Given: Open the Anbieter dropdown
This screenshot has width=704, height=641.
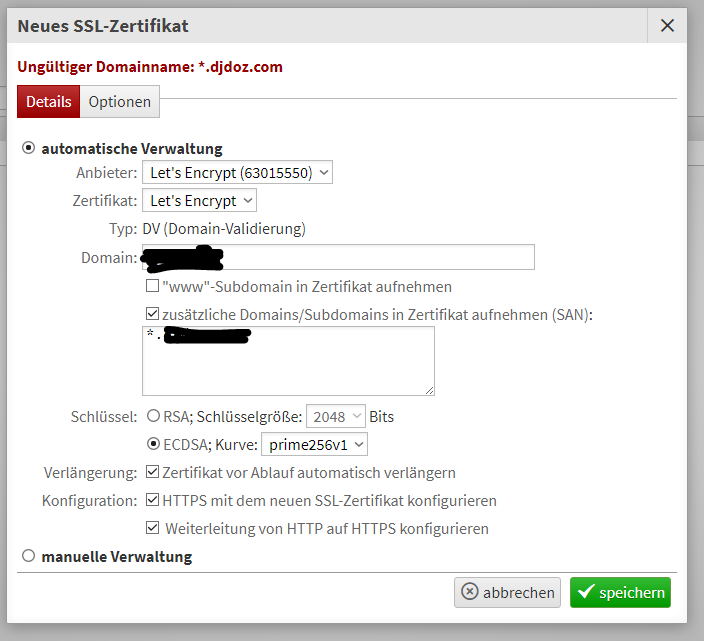Looking at the screenshot, I should (x=237, y=173).
